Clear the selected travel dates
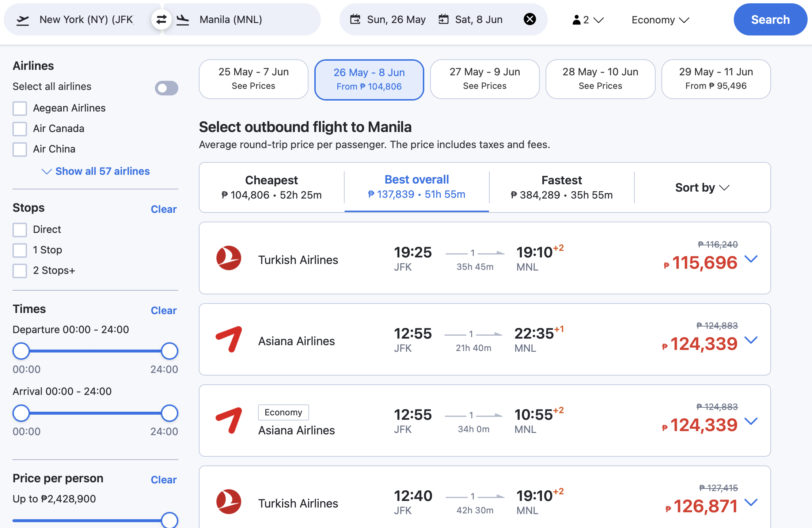This screenshot has width=812, height=528. (530, 19)
